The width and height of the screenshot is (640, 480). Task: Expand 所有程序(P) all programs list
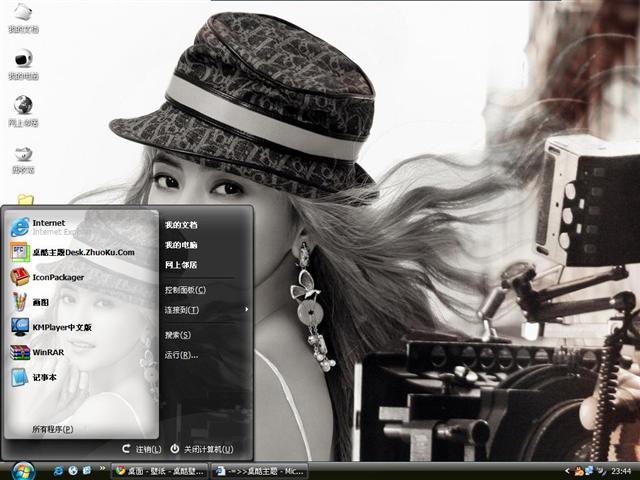(53, 429)
